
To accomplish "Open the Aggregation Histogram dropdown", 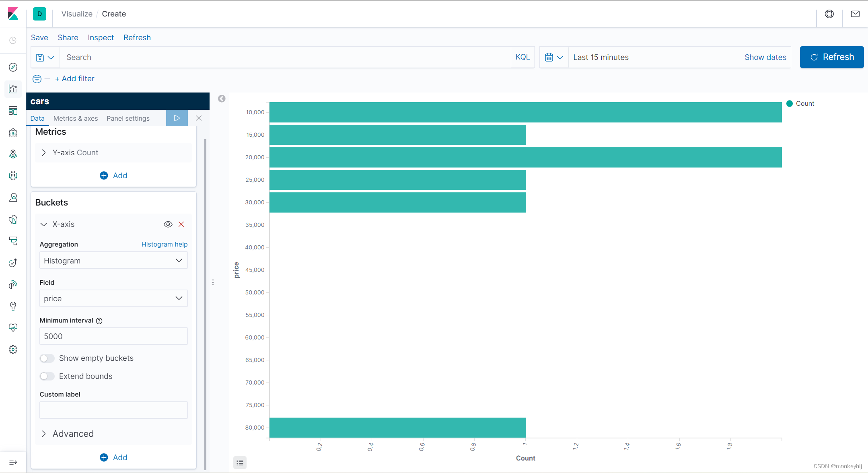I will [x=113, y=261].
